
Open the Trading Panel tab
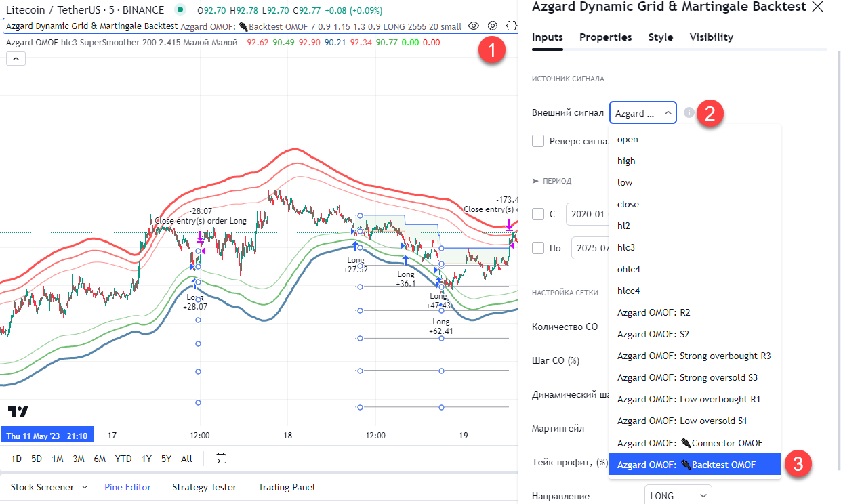click(287, 487)
